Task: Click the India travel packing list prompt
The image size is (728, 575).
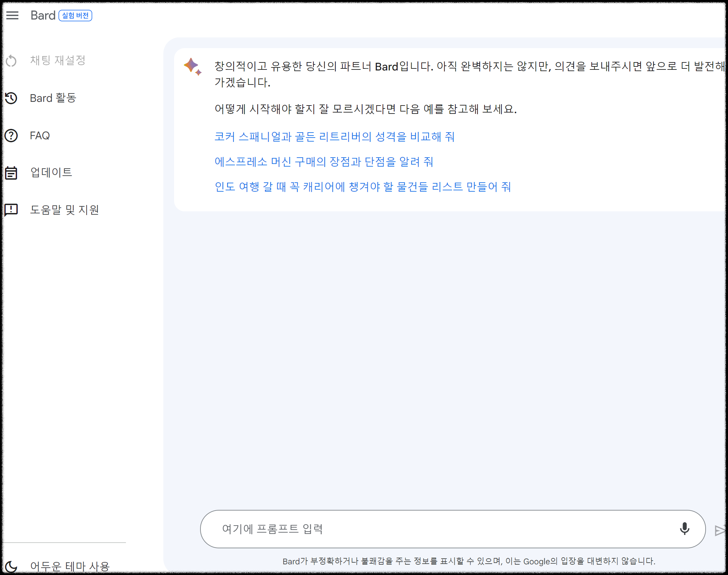Action: click(362, 187)
